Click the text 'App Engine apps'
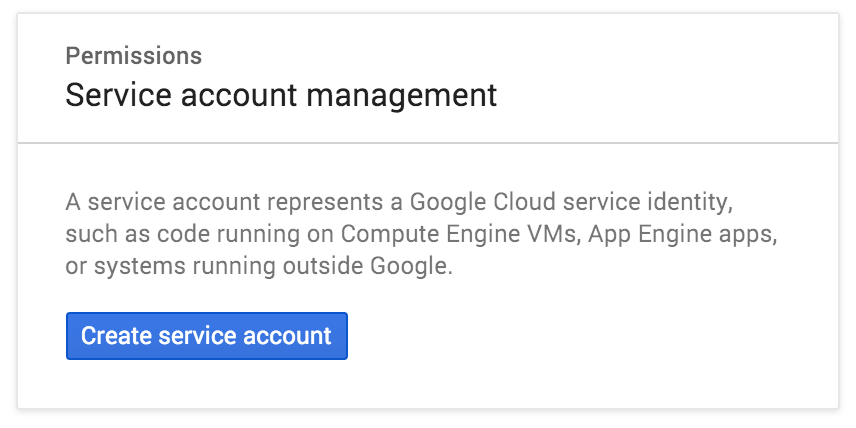856x428 pixels. (x=680, y=236)
